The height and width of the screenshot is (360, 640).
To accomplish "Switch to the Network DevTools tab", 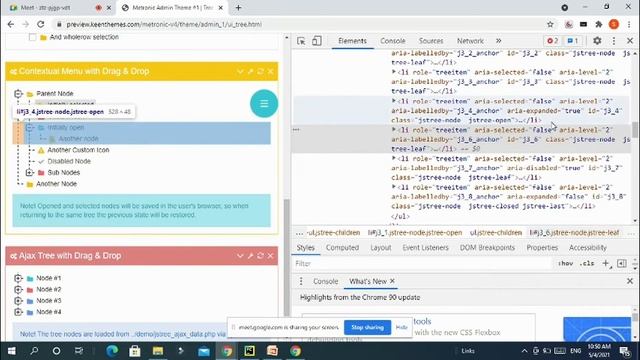I will click(x=470, y=41).
